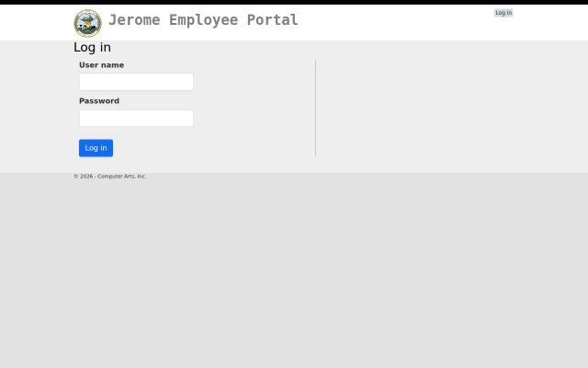Open the Jerome Employee Portal title link

click(203, 20)
